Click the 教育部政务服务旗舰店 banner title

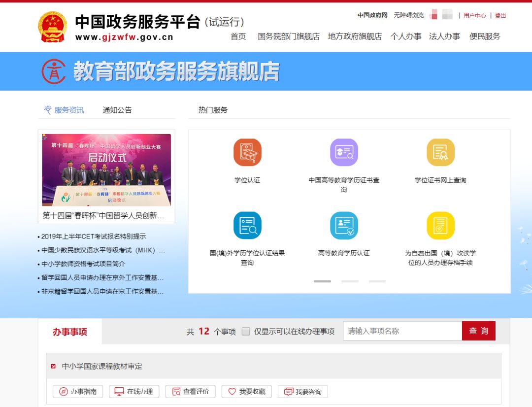pyautogui.click(x=176, y=71)
